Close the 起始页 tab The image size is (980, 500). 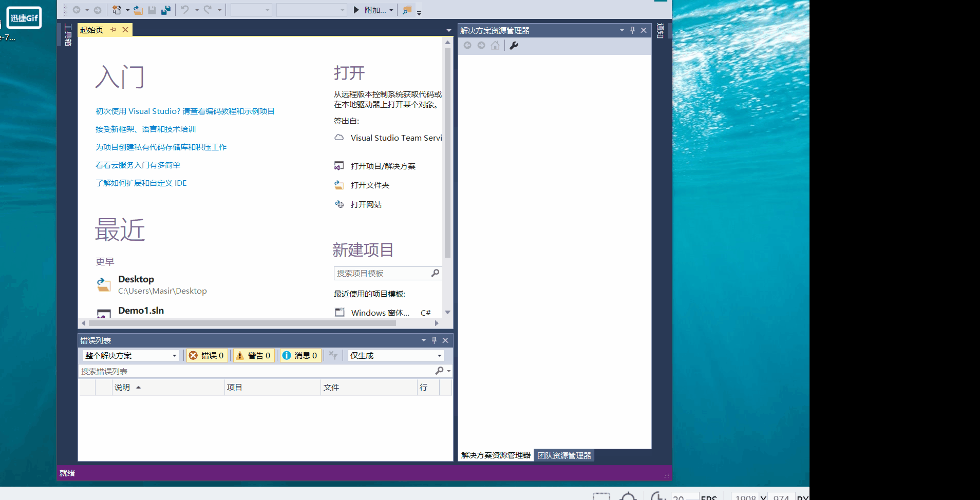click(125, 30)
